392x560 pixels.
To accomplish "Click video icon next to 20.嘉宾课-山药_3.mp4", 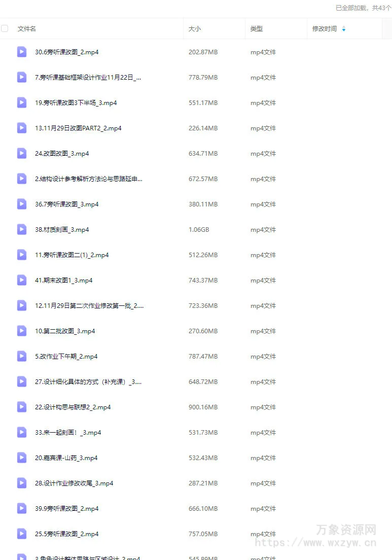I will [x=22, y=458].
